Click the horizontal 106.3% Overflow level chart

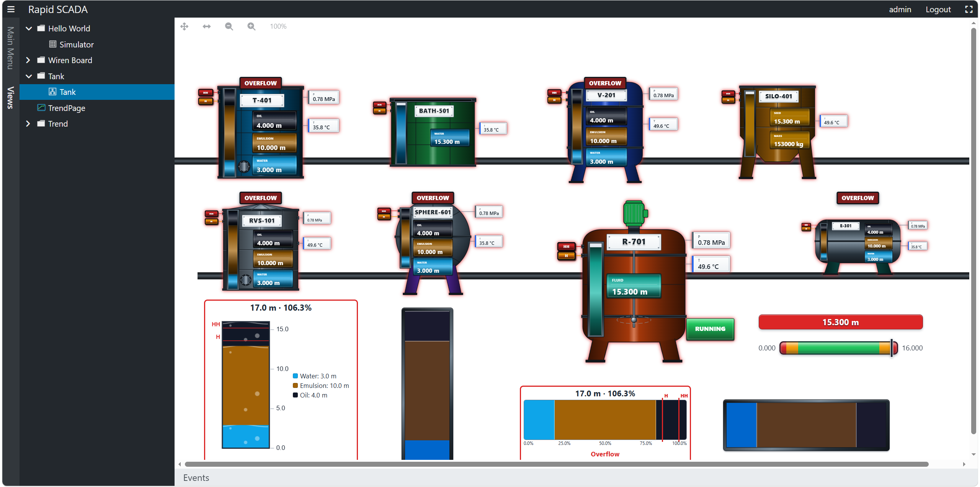pyautogui.click(x=605, y=420)
